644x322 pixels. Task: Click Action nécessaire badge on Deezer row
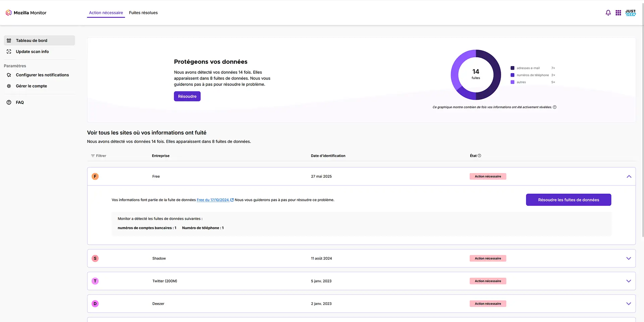[488, 304]
